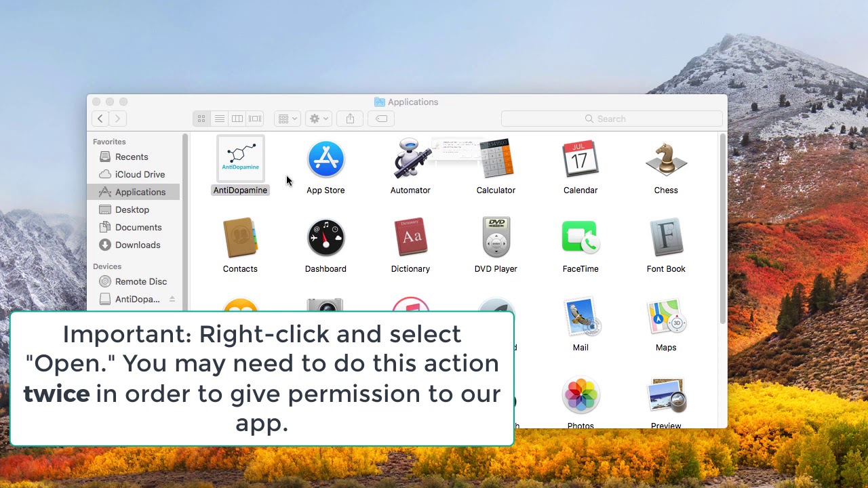Click the "App Store" label text
Image resolution: width=868 pixels, height=488 pixels.
[x=325, y=190]
